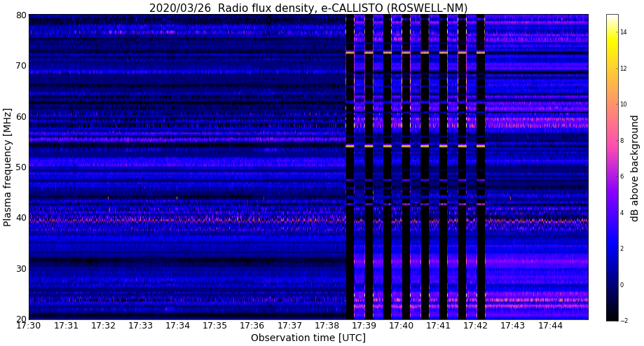Click the colorbar tick value 4
The image size is (644, 346).
[x=622, y=213]
